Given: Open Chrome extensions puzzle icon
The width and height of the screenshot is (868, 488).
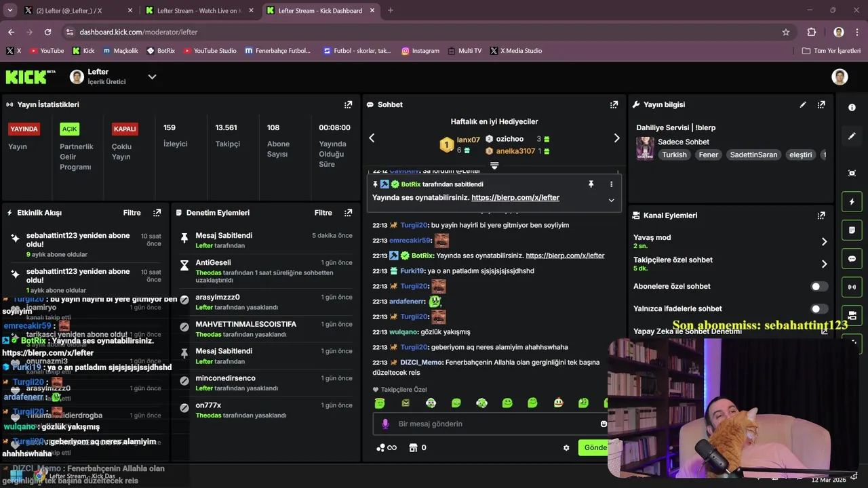Looking at the screenshot, I should [812, 32].
